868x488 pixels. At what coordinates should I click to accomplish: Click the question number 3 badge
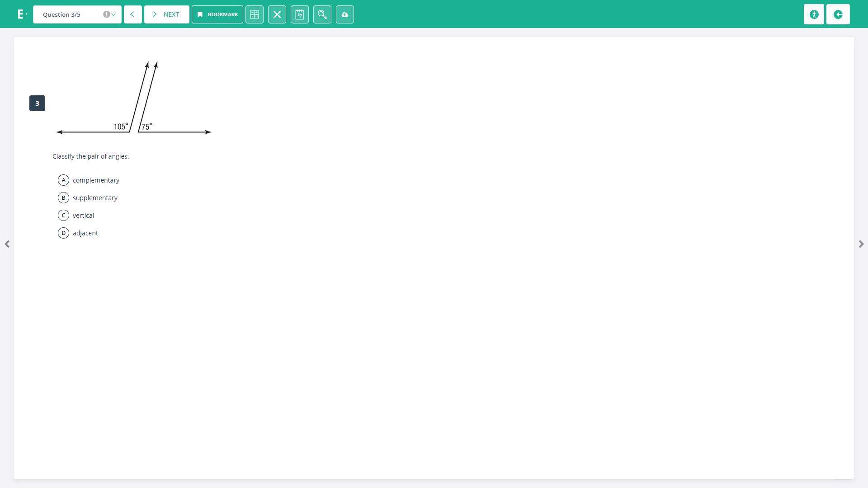coord(37,103)
